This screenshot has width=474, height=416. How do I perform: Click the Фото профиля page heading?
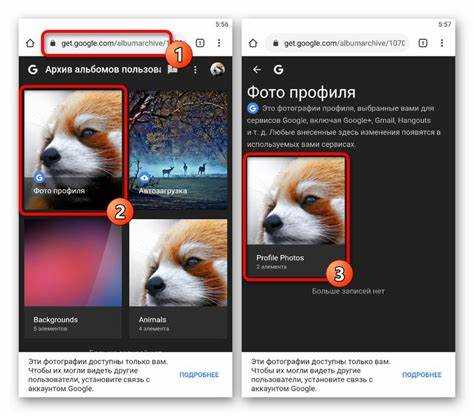pos(301,92)
